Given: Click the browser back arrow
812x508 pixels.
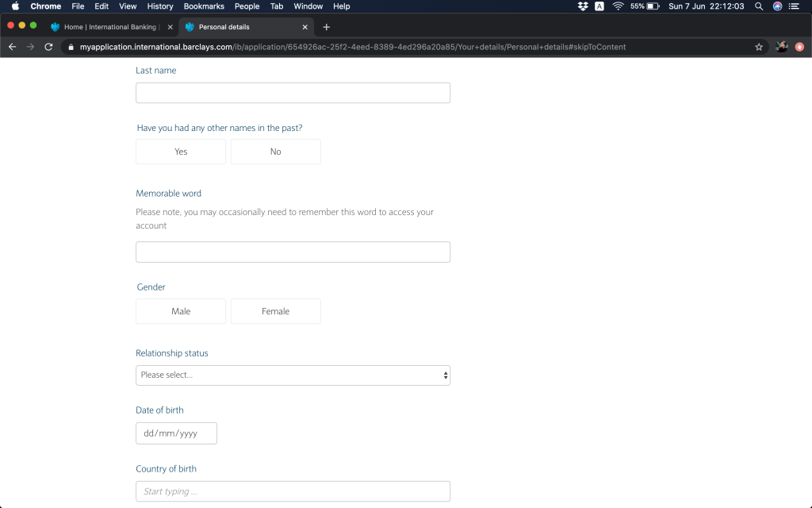Looking at the screenshot, I should 12,47.
